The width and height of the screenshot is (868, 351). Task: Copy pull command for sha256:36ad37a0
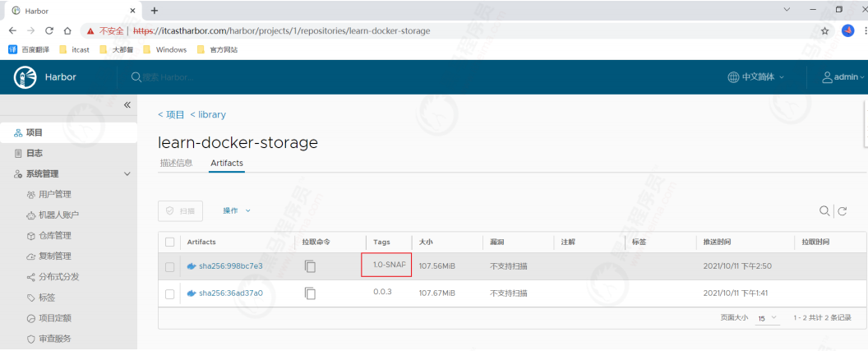pyautogui.click(x=310, y=293)
